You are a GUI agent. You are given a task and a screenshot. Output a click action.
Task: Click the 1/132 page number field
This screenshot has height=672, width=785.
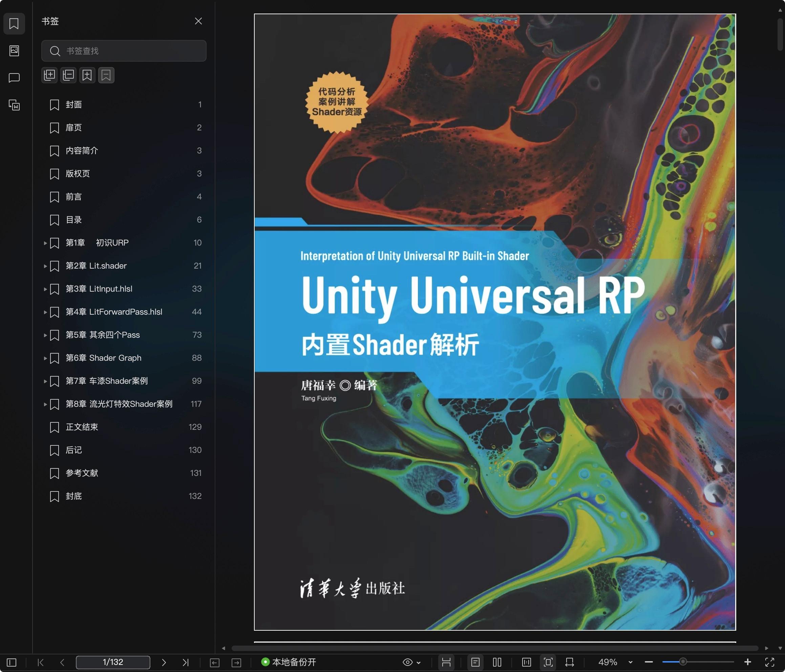113,662
